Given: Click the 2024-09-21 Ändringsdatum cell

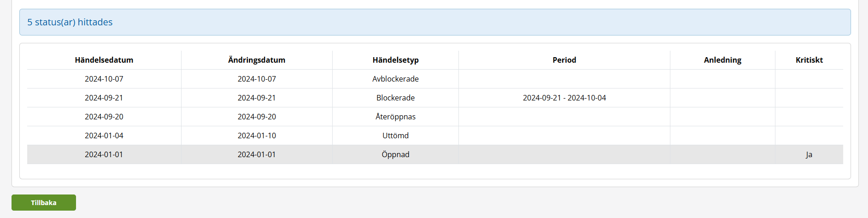Looking at the screenshot, I should (257, 98).
